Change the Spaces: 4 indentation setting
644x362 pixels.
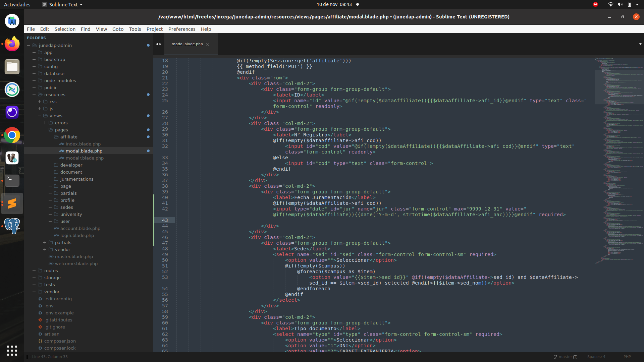[x=596, y=357]
